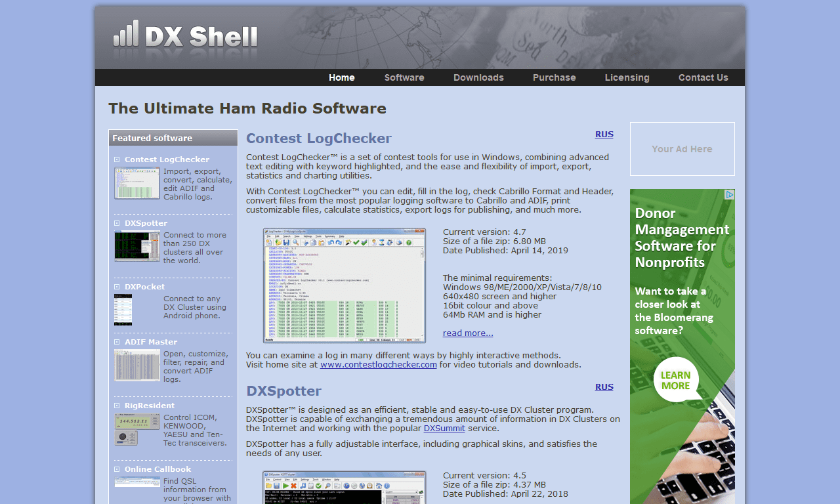
Task: Click the bullet icon beside DXSpotter in sidebar
Action: pos(117,223)
